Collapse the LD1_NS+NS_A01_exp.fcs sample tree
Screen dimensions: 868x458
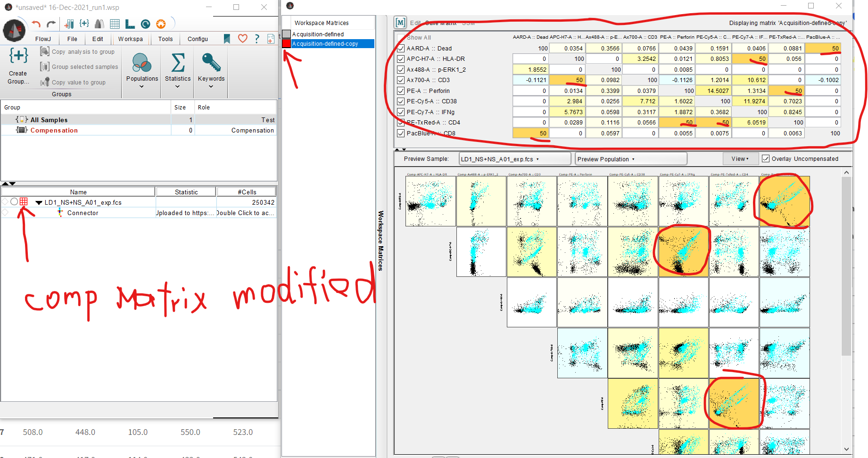click(39, 202)
